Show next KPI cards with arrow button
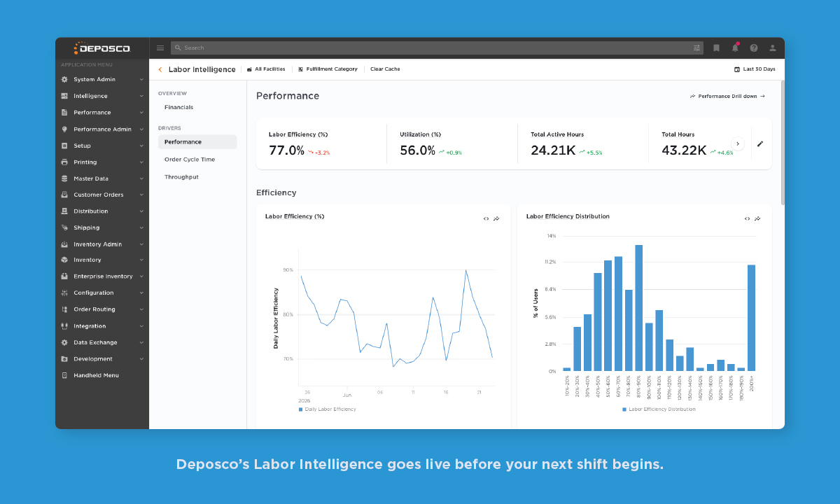 tap(738, 143)
